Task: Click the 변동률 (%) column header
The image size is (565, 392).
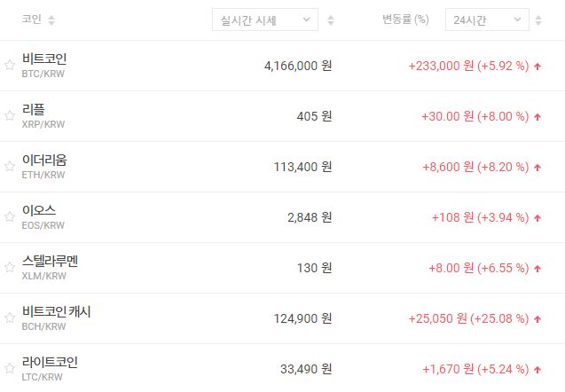Action: (x=405, y=20)
